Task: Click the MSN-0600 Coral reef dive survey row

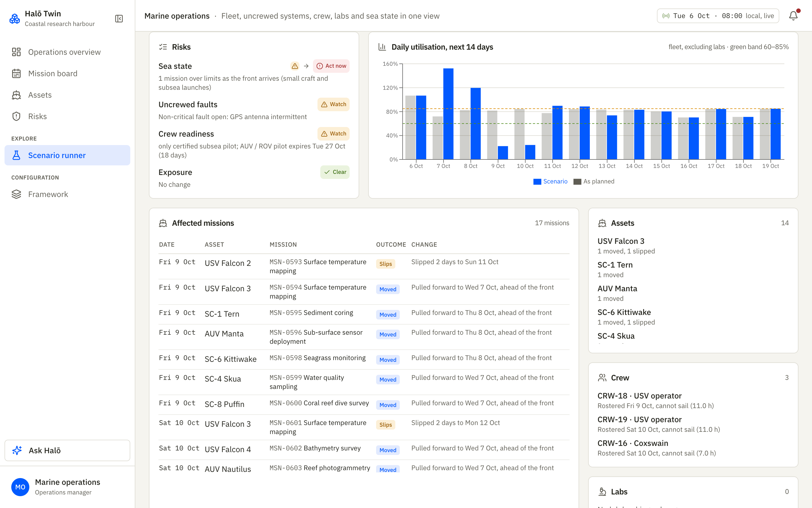Action: tap(364, 404)
